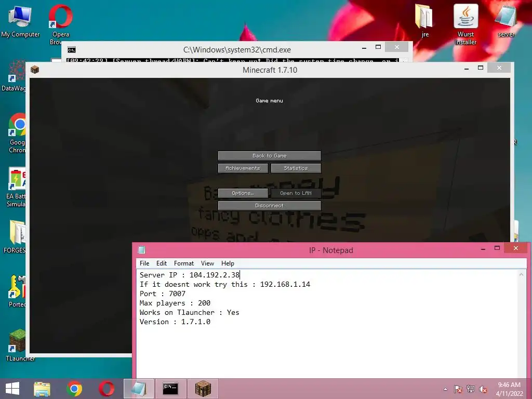Image resolution: width=532 pixels, height=399 pixels.
Task: Click the Open to LAN button
Action: pyautogui.click(x=296, y=193)
